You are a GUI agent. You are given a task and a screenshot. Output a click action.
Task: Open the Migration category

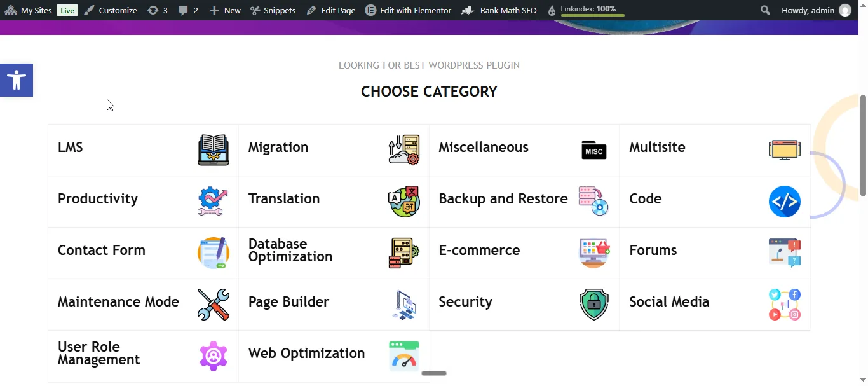pos(278,148)
